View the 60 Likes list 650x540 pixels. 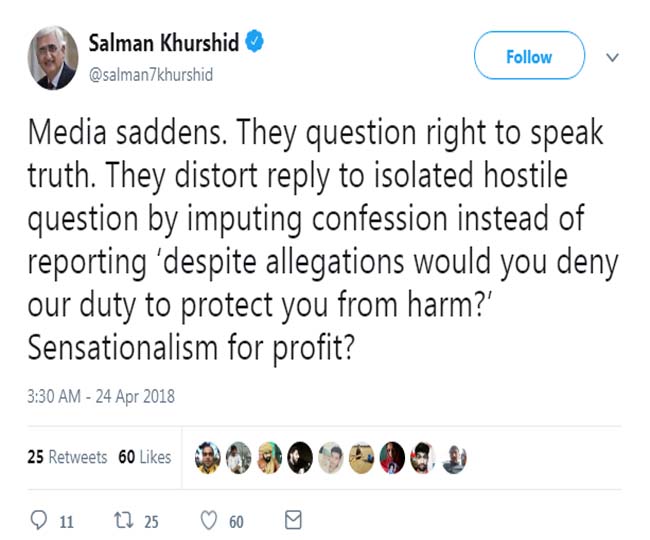(145, 457)
